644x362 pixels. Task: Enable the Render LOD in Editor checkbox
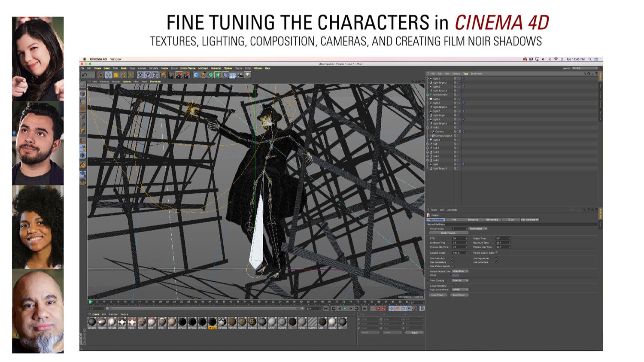[x=497, y=253]
